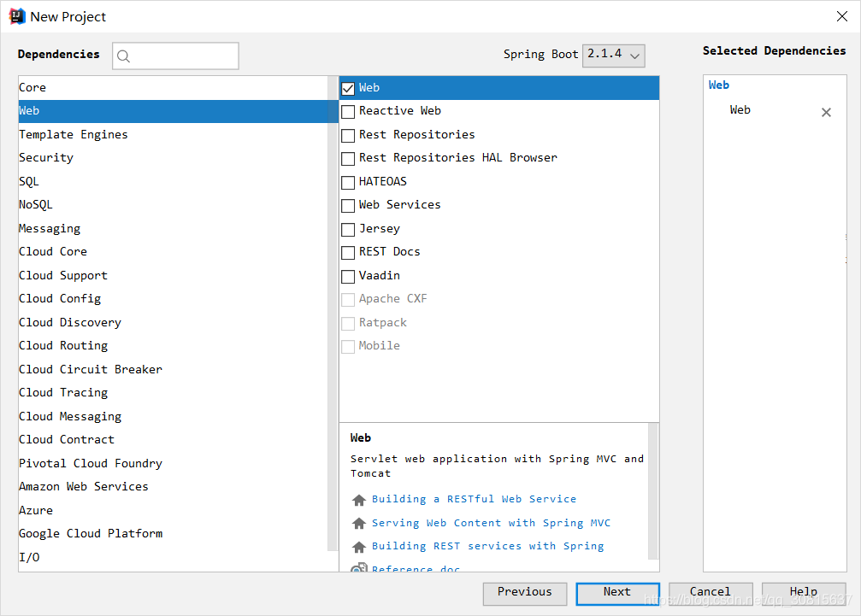Select the Jersey checkbox
Image resolution: width=861 pixels, height=616 pixels.
(348, 230)
